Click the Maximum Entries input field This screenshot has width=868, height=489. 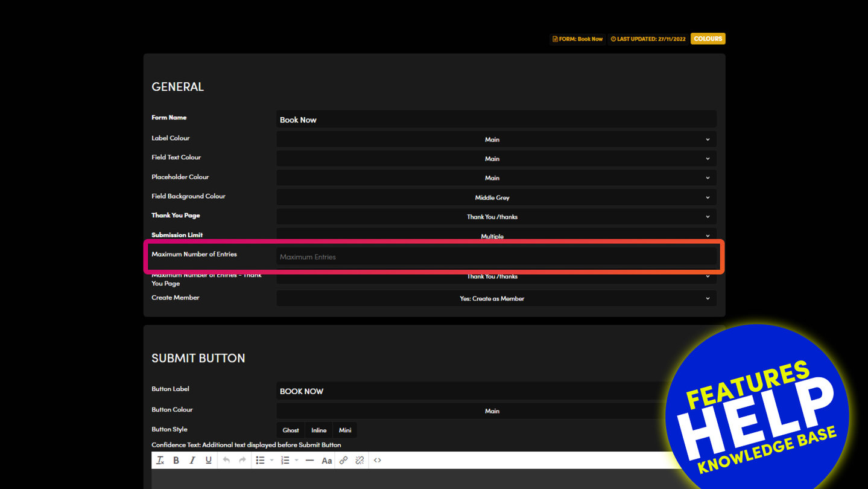point(496,257)
